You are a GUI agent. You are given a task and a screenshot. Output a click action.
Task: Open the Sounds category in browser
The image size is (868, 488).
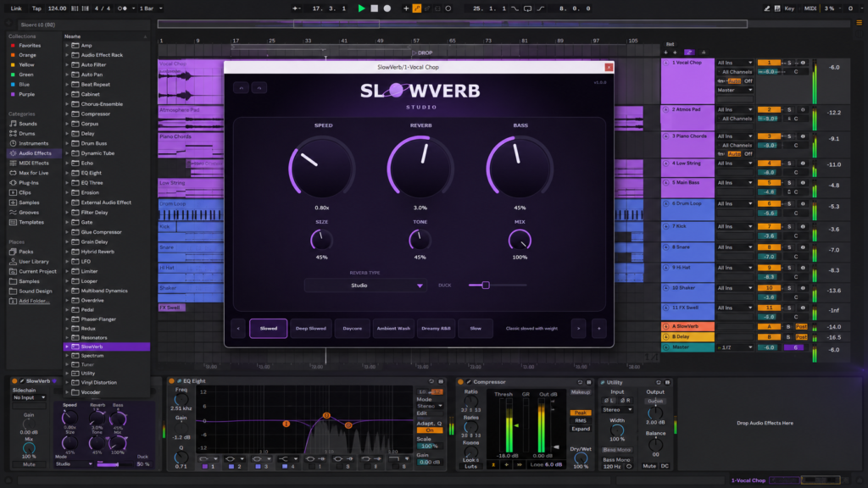(x=27, y=124)
